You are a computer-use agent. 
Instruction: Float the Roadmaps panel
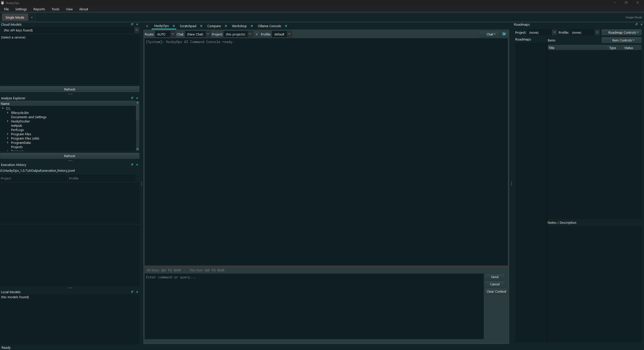(x=636, y=24)
